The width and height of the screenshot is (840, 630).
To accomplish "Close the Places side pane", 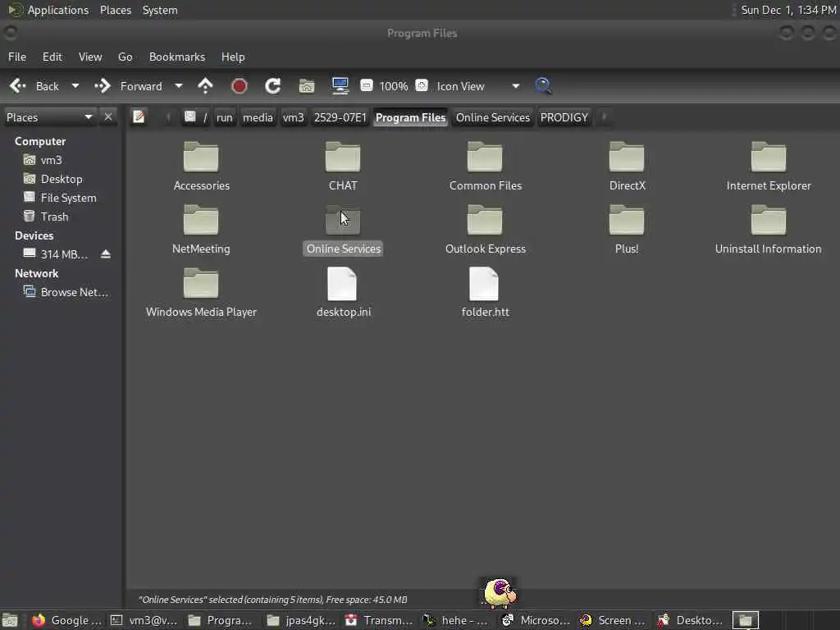I will click(x=108, y=116).
